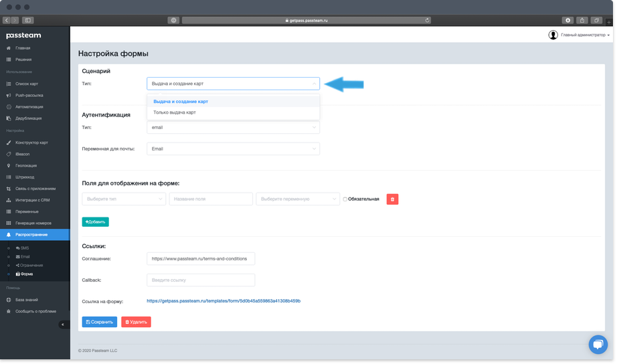
Task: Click the browser address bar
Action: [x=306, y=20]
